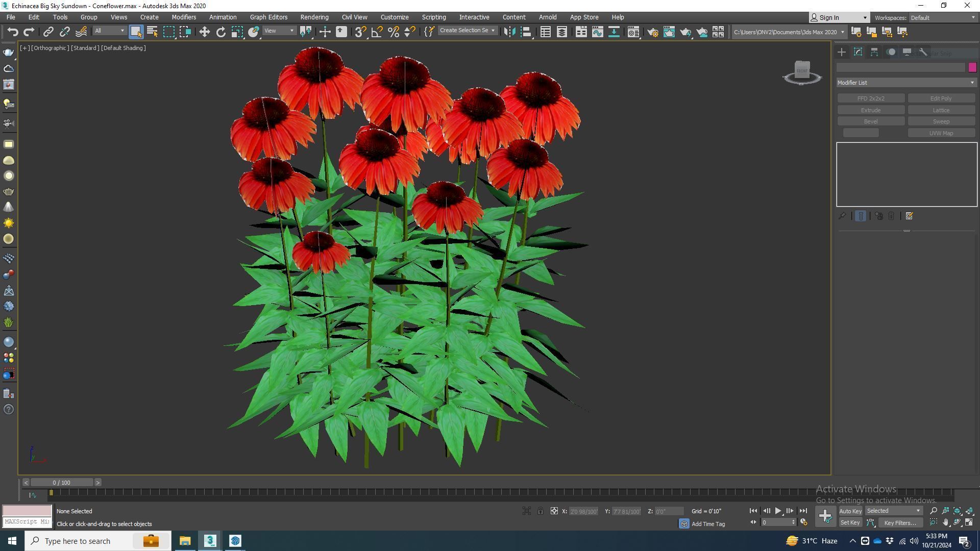Toggle Percent Snap

pos(393,32)
